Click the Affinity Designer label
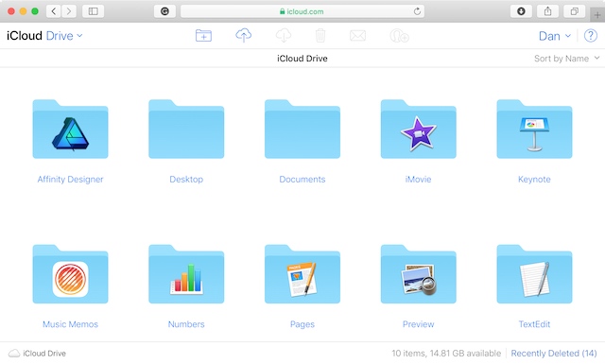 70,179
